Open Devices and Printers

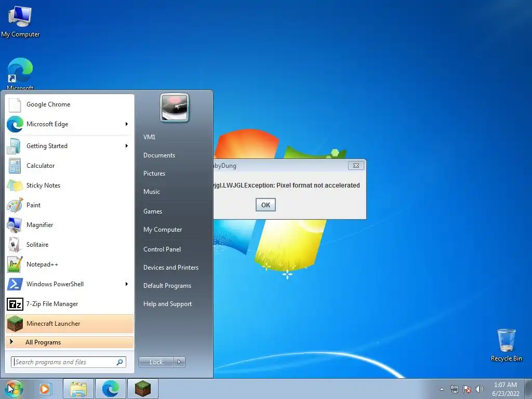point(171,268)
